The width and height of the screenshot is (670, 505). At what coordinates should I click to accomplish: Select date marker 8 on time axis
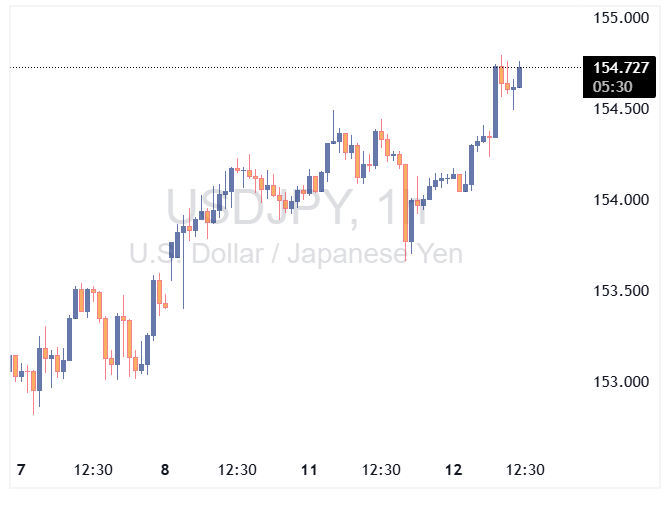[x=164, y=470]
